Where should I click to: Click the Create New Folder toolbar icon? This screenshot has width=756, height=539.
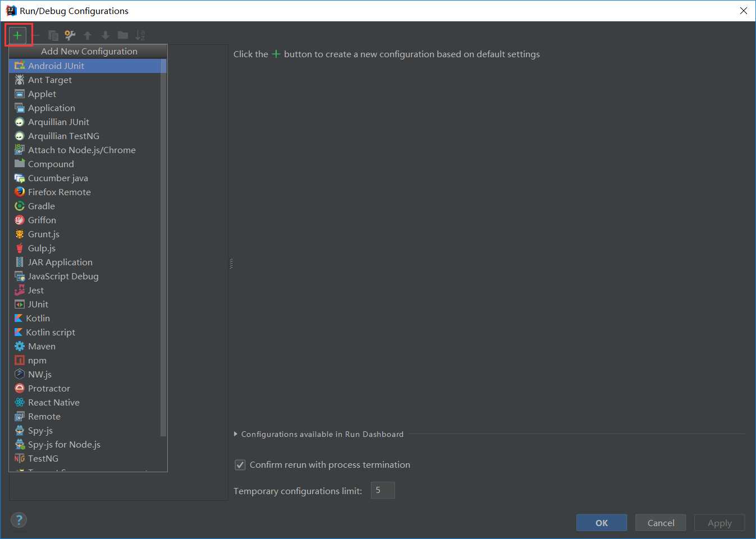[x=122, y=35]
